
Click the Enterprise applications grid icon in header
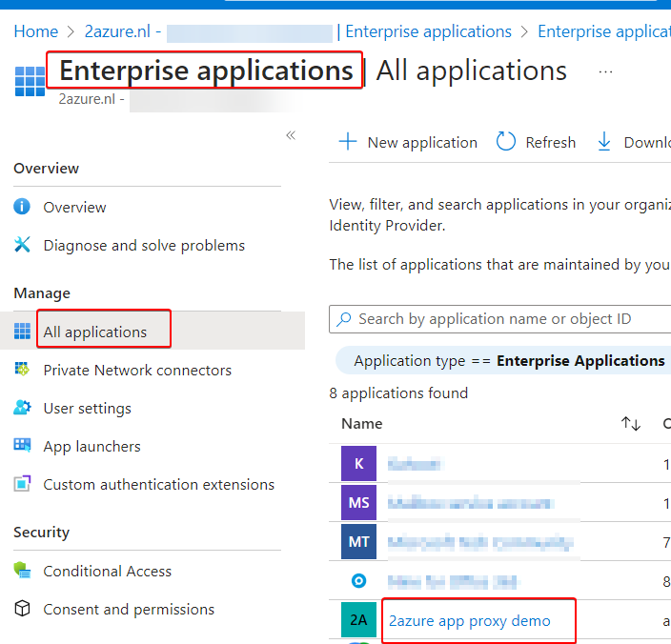tap(30, 81)
